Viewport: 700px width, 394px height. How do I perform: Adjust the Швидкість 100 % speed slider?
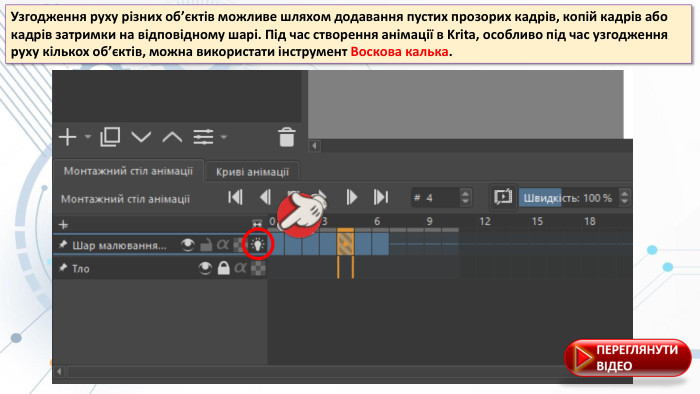click(x=569, y=198)
